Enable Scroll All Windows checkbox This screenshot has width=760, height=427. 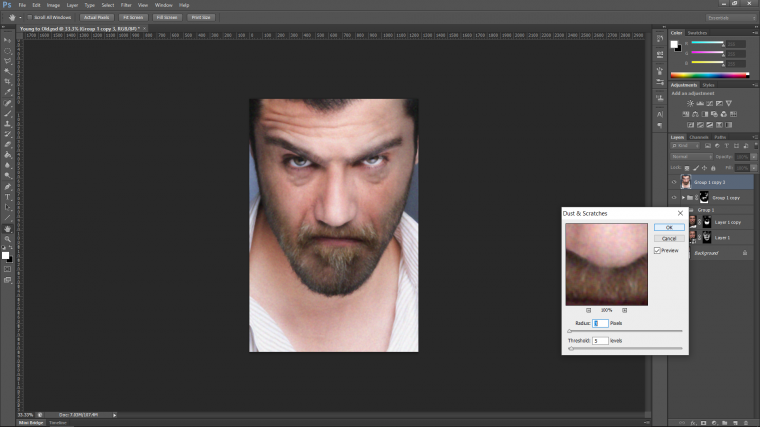[30, 17]
